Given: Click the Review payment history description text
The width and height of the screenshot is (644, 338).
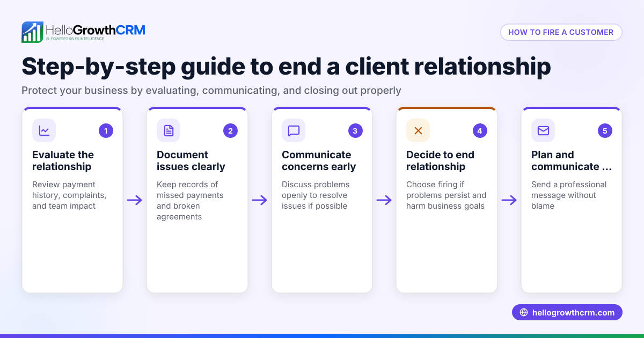Looking at the screenshot, I should pos(69,195).
